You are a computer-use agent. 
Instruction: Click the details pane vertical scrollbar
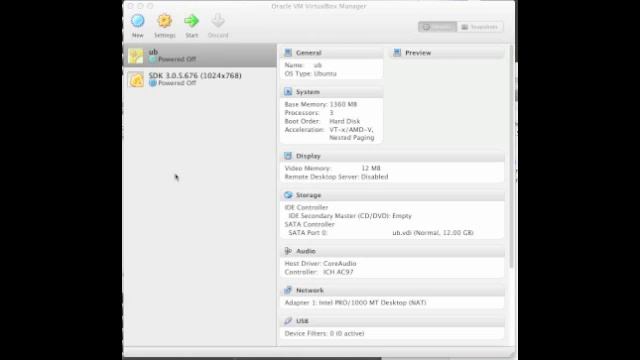point(511,157)
